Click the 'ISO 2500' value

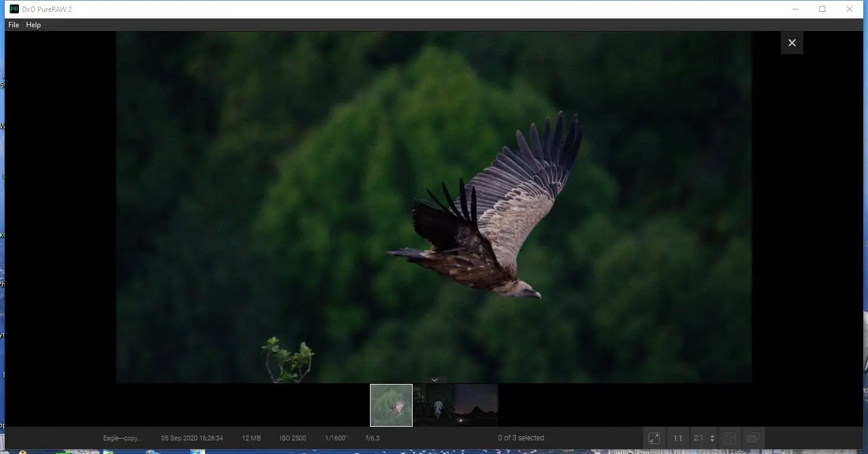[293, 438]
